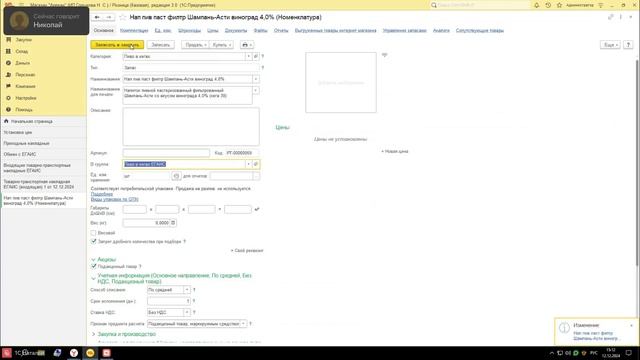Switch to the Штрихкоды tab
Viewport: 640px width, 360px height.
189,31
